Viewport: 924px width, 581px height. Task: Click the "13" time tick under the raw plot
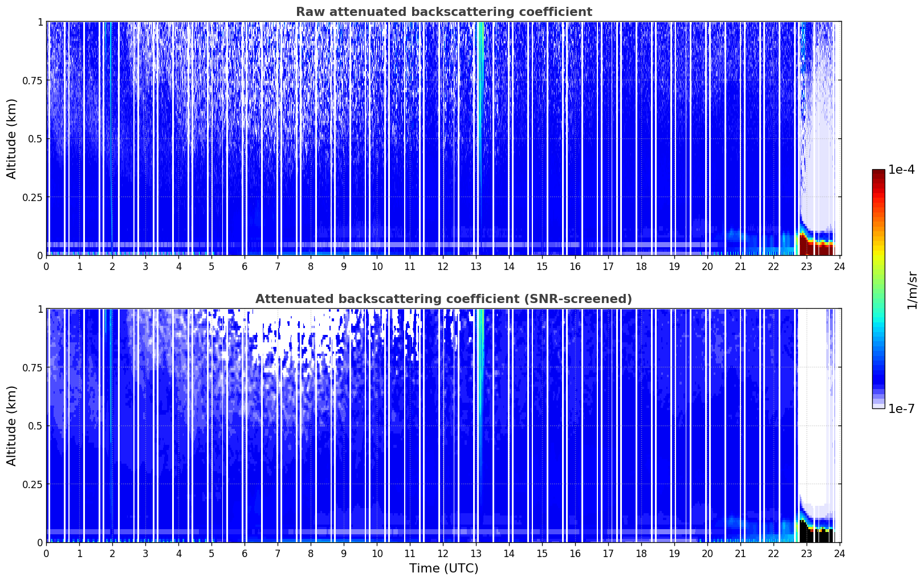pyautogui.click(x=476, y=267)
